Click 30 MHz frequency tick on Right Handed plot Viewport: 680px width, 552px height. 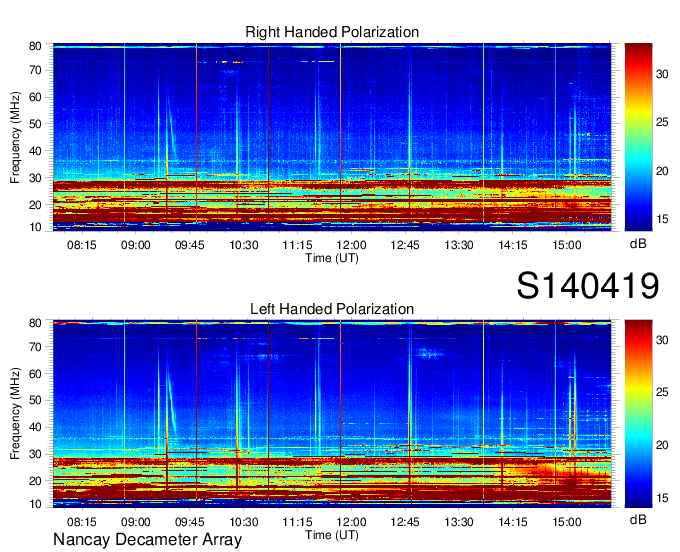[x=35, y=178]
